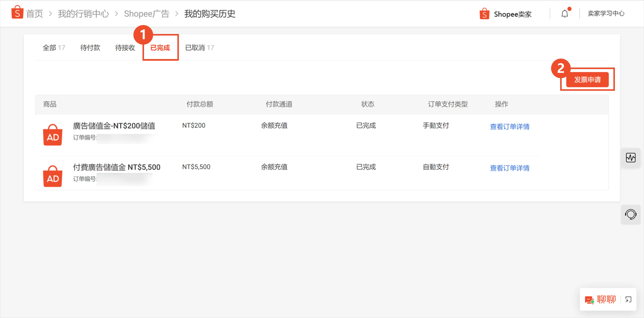644x318 pixels.
Task: Select the 已完成 tab
Action: (161, 48)
